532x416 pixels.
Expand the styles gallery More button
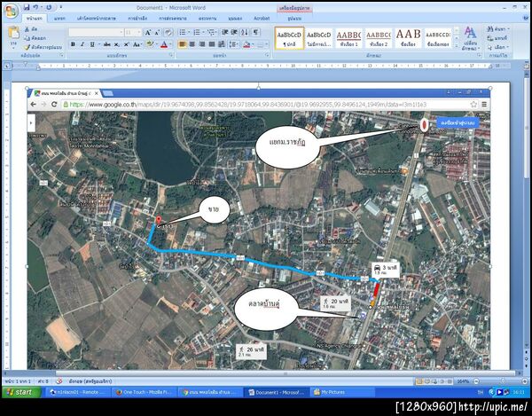457,46
